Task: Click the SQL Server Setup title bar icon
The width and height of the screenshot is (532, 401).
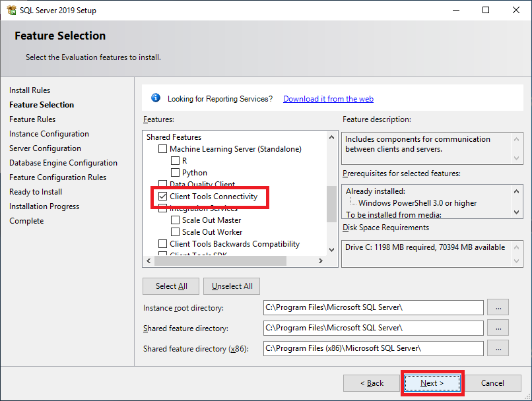Action: pyautogui.click(x=11, y=10)
